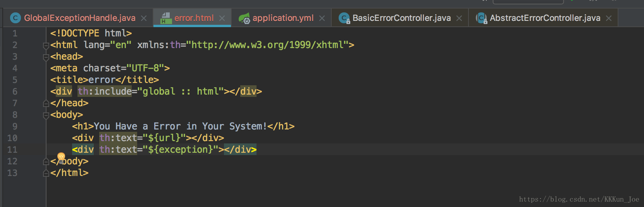Close the BasicErrorController.java tab

coord(459,18)
